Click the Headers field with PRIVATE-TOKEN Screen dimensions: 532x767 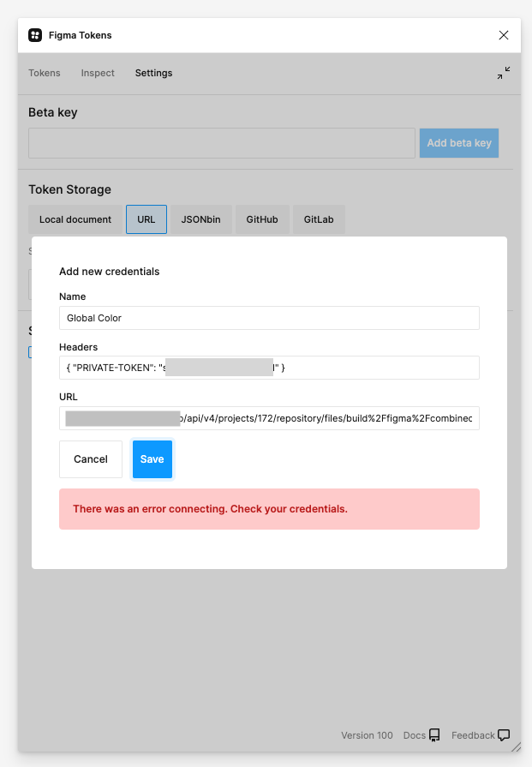tap(270, 368)
